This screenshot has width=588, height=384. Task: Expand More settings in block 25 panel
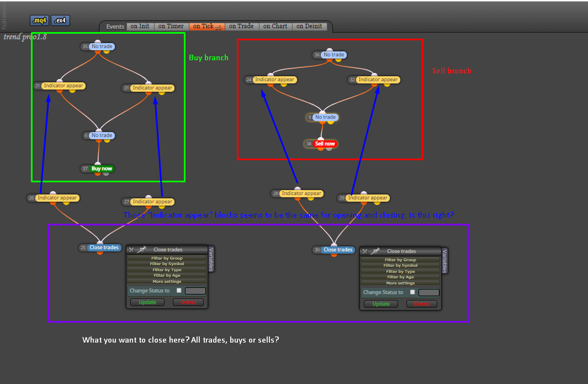coord(167,282)
